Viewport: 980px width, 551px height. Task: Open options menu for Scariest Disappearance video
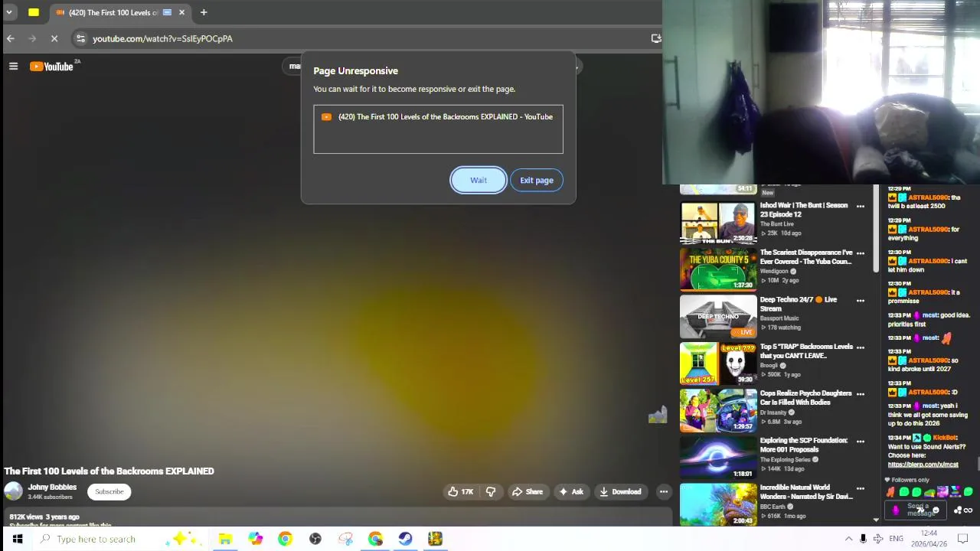tap(861, 253)
